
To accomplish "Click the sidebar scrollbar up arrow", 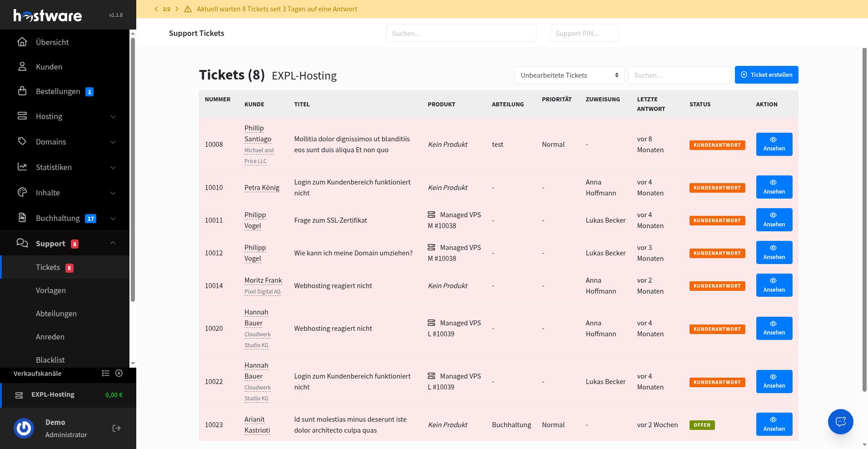I will (x=133, y=33).
